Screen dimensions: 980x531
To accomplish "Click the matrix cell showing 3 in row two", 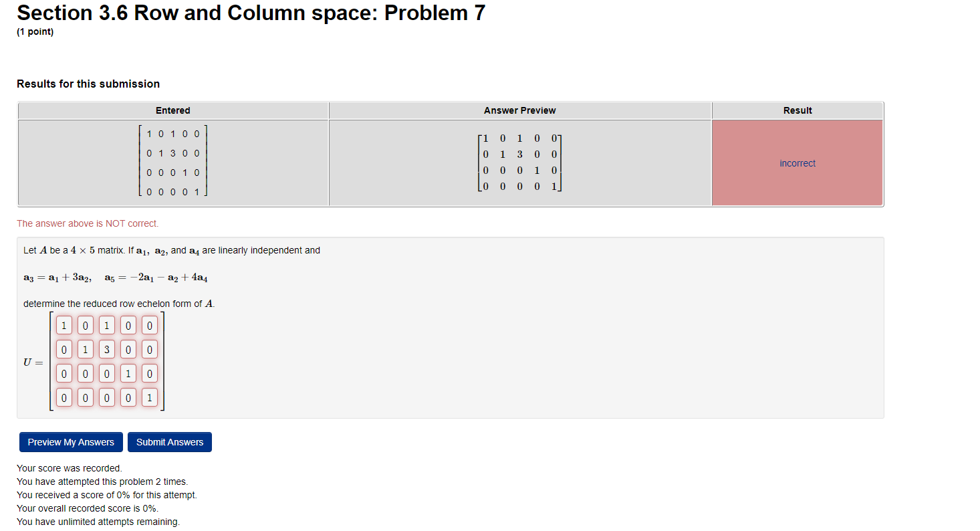I will coord(106,349).
